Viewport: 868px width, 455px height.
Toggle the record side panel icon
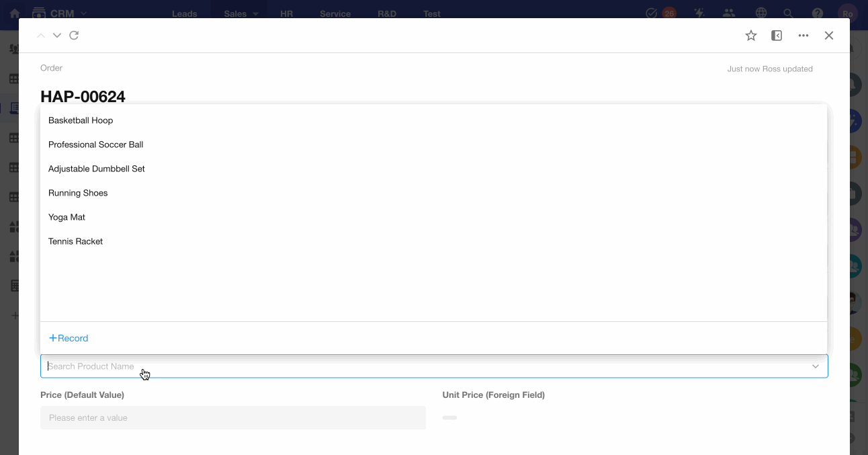click(x=777, y=36)
